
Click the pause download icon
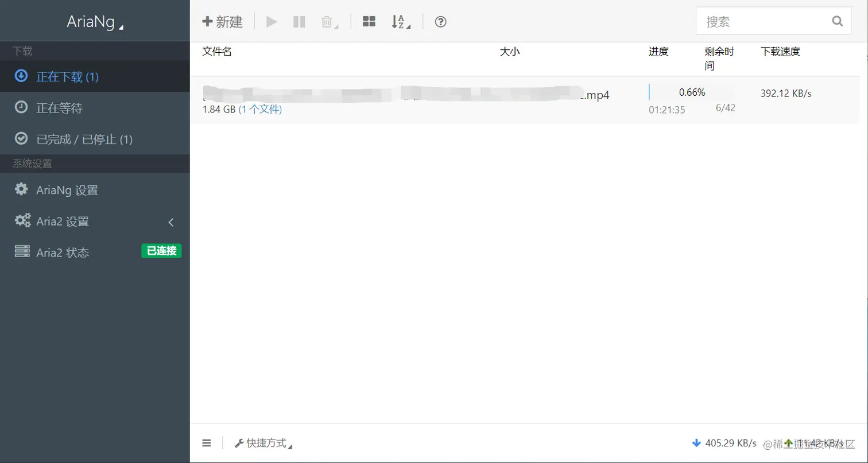coord(299,21)
